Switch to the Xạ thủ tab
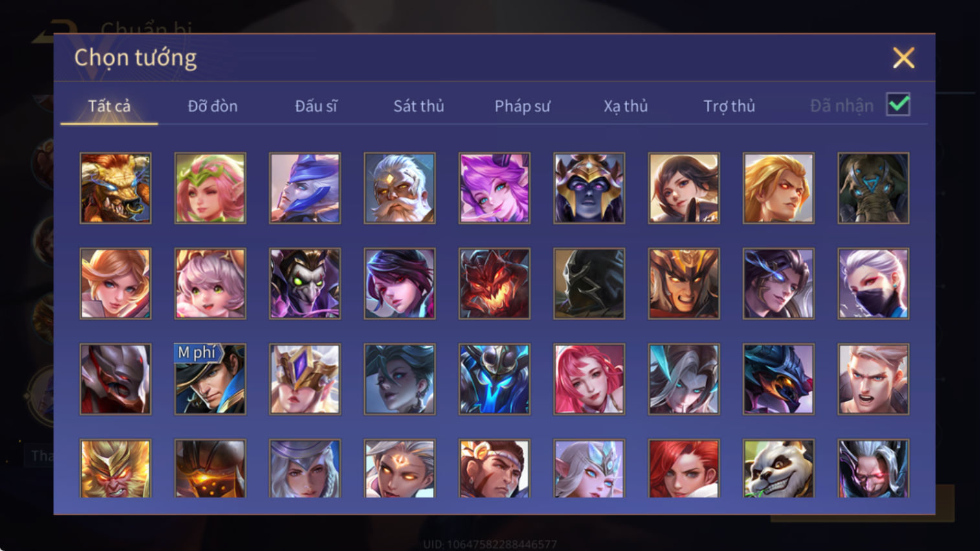Viewport: 980px width, 551px height. coord(626,106)
